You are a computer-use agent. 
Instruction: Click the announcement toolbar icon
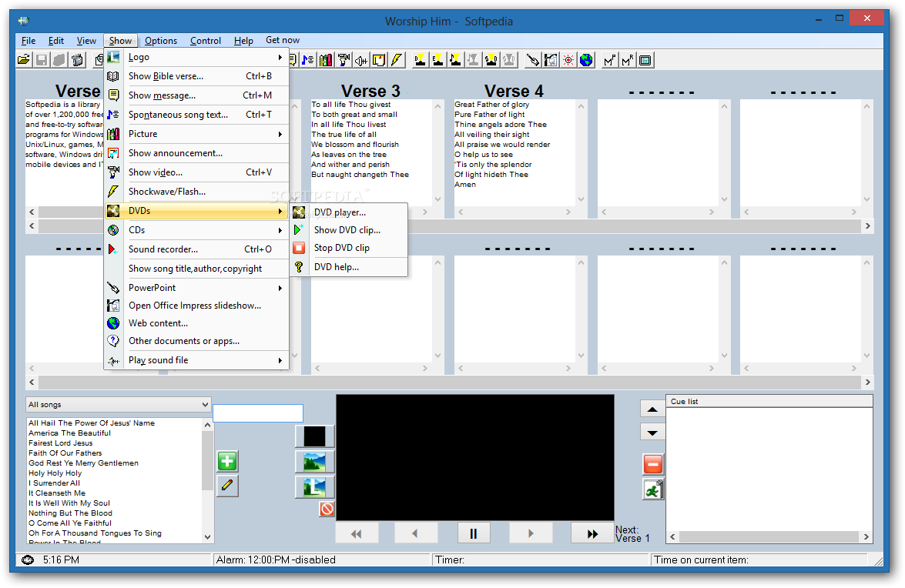pos(379,60)
